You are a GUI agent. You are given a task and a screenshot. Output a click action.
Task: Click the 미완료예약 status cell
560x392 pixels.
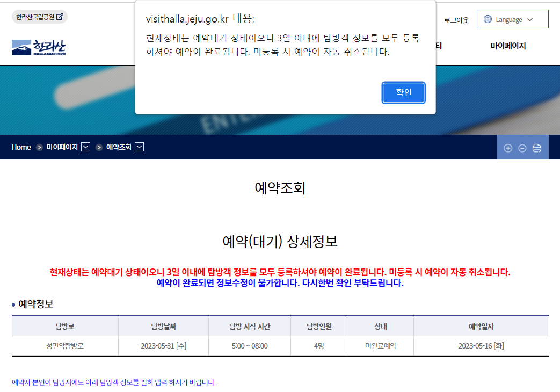pos(380,346)
